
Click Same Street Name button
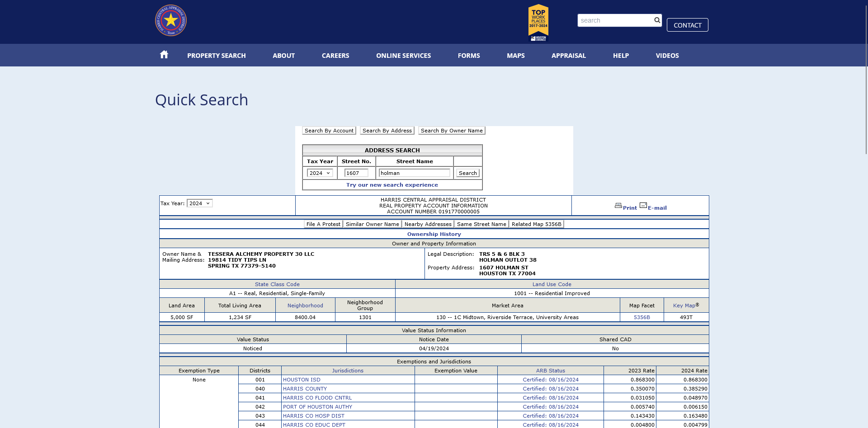pos(481,224)
